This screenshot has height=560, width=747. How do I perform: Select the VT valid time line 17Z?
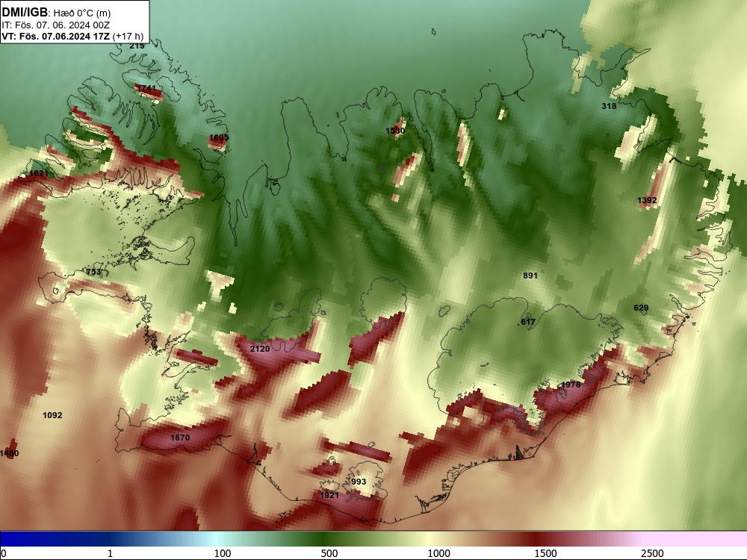click(72, 36)
